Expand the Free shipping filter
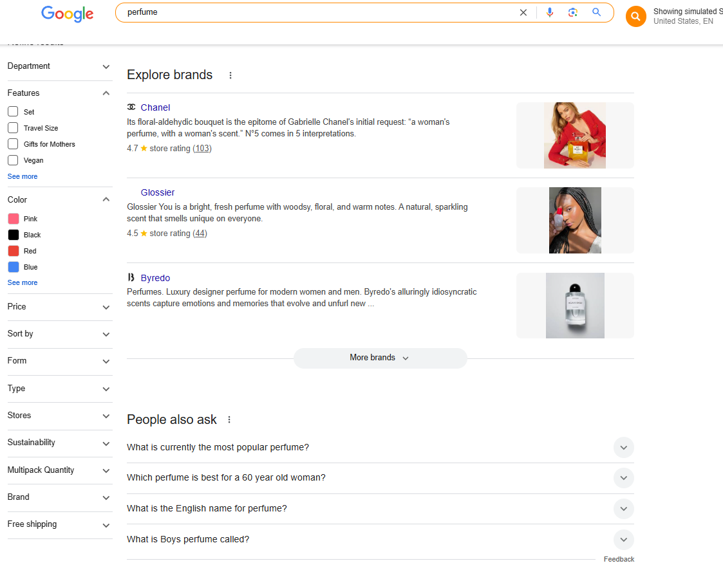The image size is (723, 588). point(59,524)
